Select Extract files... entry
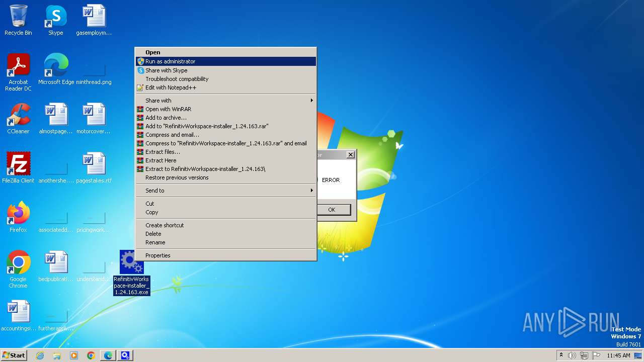 tap(226, 152)
